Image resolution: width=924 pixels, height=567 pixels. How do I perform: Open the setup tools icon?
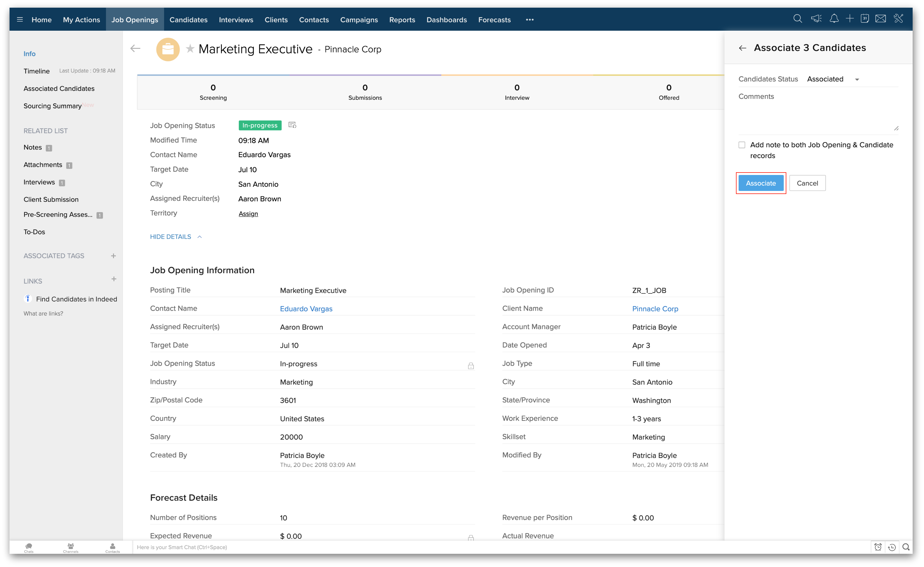[898, 19]
